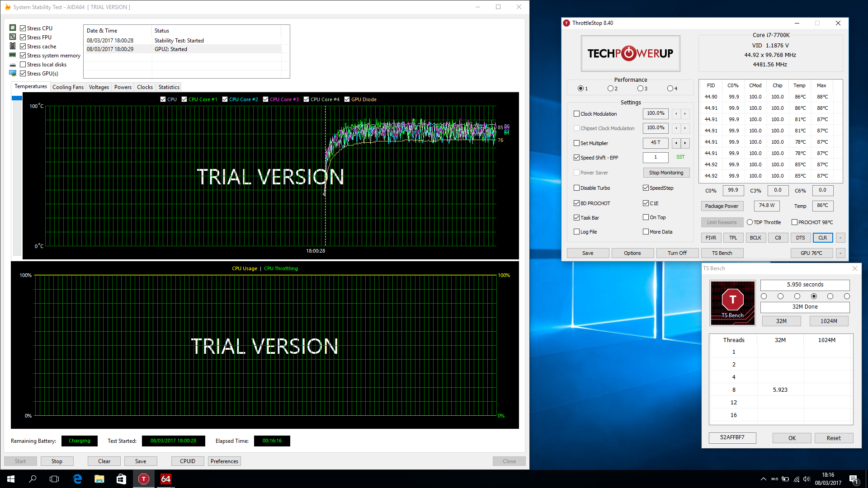Click the ThrottleStop title bar icon
The width and height of the screenshot is (868, 488).
pyautogui.click(x=566, y=23)
